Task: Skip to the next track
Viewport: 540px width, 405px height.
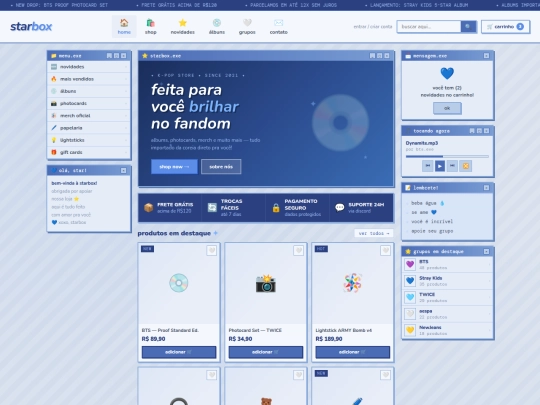Action: [x=452, y=166]
